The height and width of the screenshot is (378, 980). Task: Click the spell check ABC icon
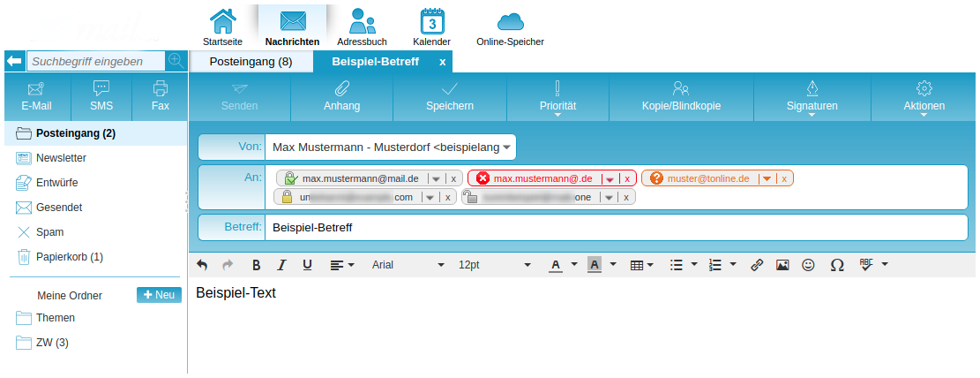(x=865, y=265)
